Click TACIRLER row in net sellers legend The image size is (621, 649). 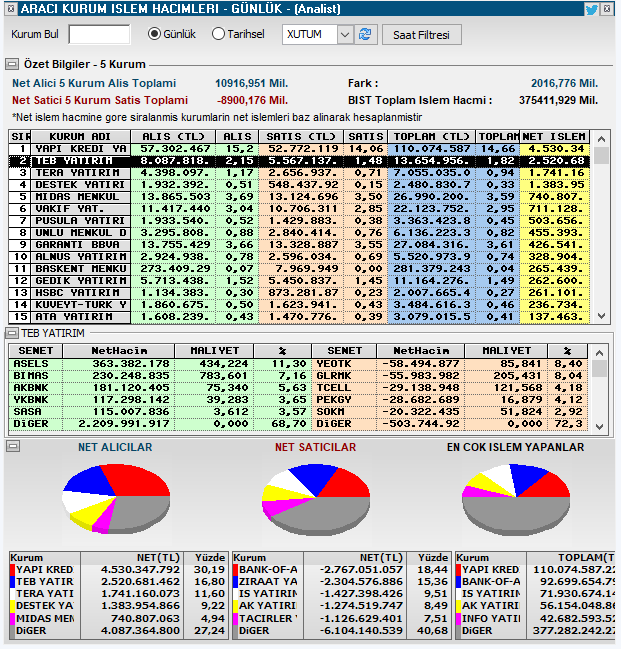tap(340, 619)
